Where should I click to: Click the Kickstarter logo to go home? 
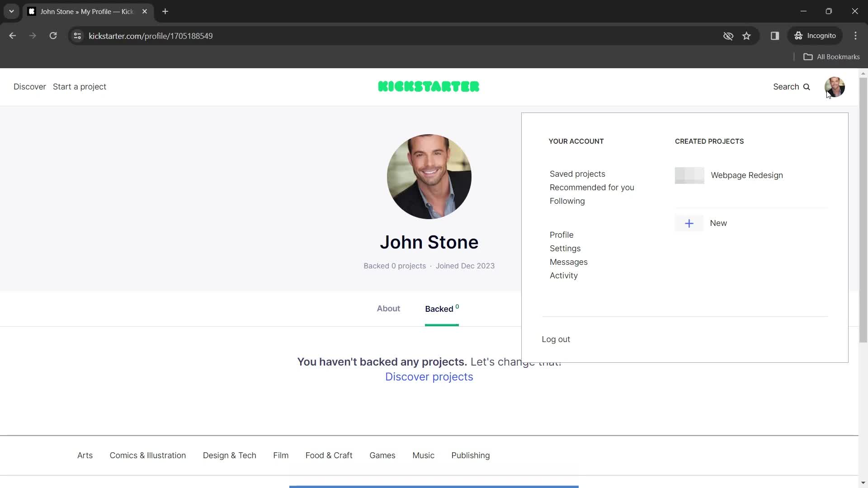point(429,87)
